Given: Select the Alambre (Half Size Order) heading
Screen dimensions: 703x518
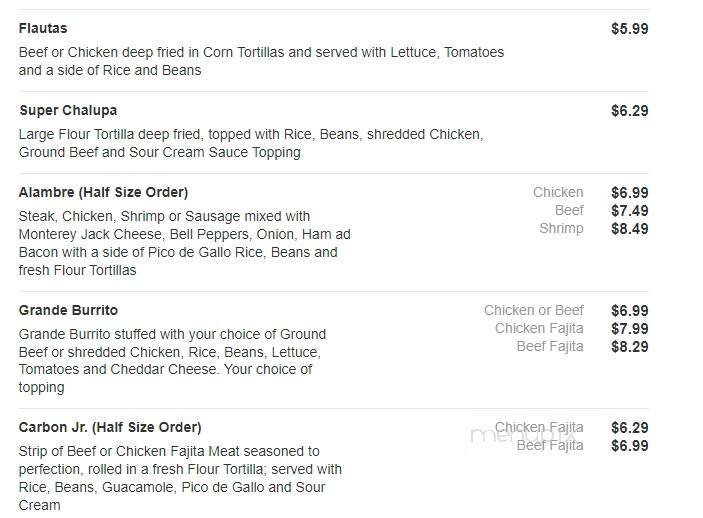Looking at the screenshot, I should [x=103, y=192].
